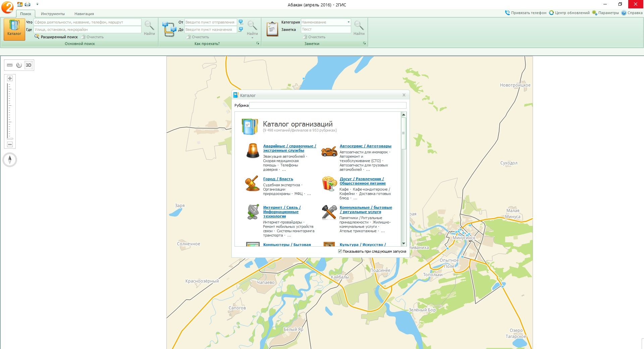
Task: Click the Расширенный поиск button
Action: [56, 37]
